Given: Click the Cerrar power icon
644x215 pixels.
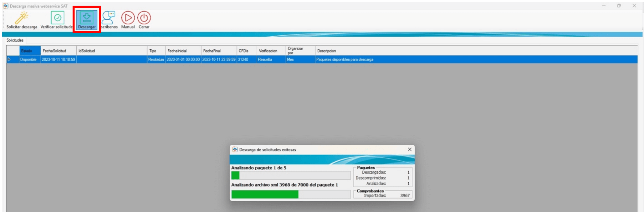Looking at the screenshot, I should 144,18.
